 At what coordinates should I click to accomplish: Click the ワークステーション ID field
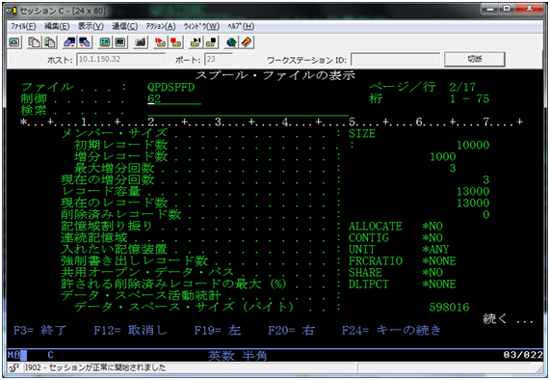395,60
